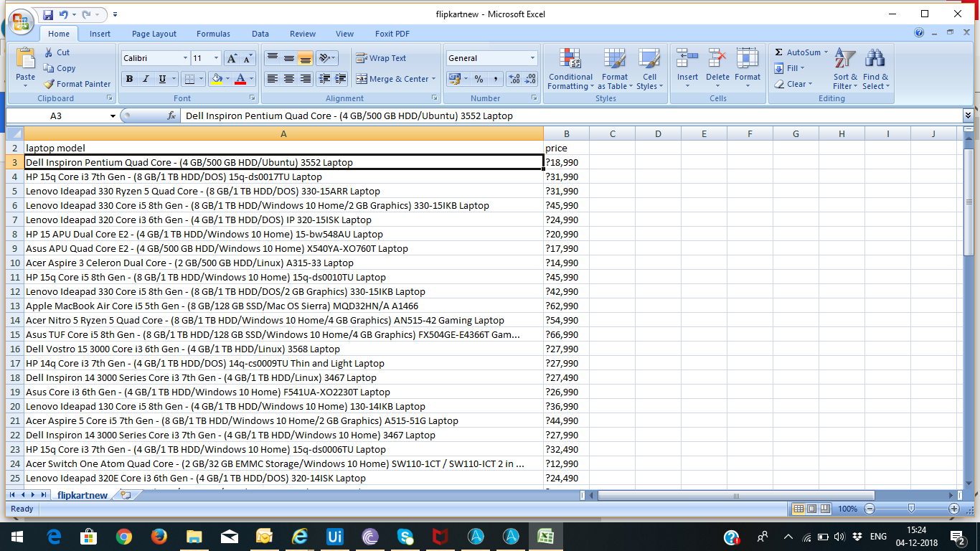
Task: Switch to the Page Layout tab
Action: [154, 34]
